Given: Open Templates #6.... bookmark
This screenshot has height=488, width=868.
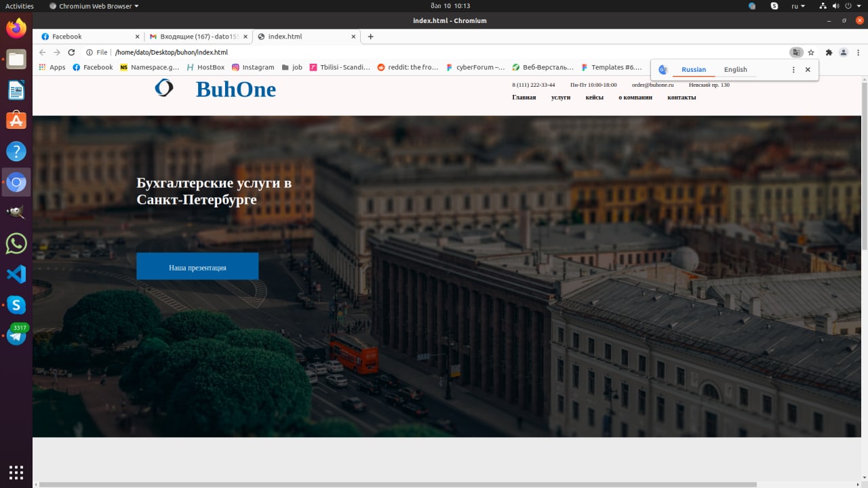Looking at the screenshot, I should point(611,67).
